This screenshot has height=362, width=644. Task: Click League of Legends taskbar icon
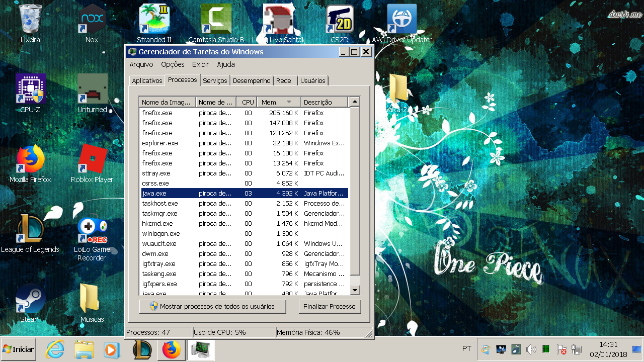coord(142,349)
